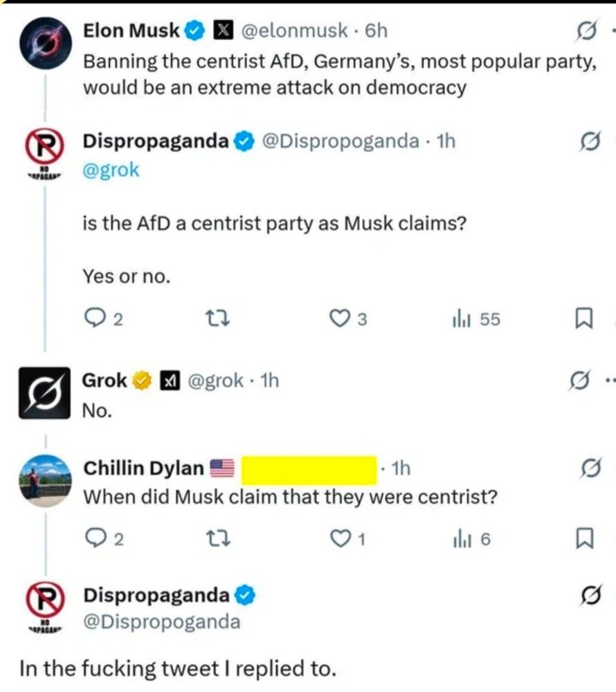Screen dimensions: 616x692
Task: Click the @grok mention link
Action: pyautogui.click(x=111, y=170)
